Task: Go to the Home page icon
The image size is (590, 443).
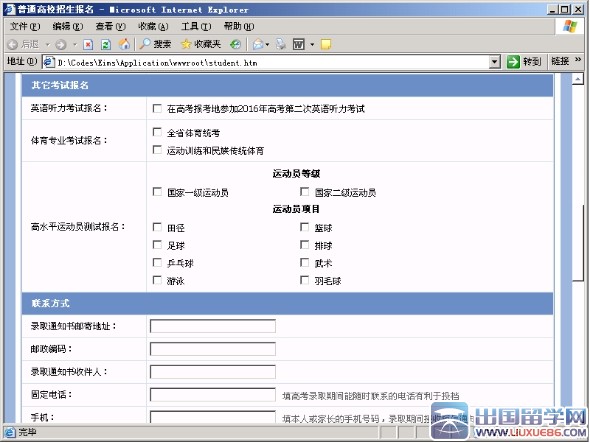Action: (124, 44)
